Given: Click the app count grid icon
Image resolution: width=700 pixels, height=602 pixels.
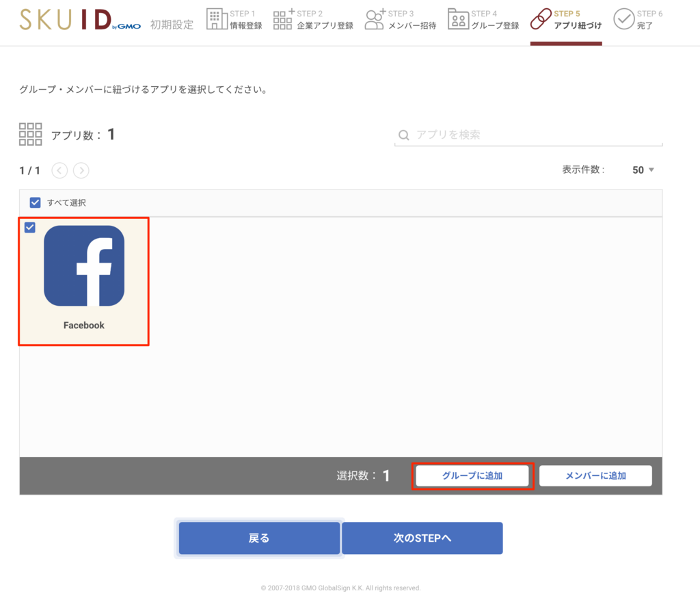Looking at the screenshot, I should (30, 134).
